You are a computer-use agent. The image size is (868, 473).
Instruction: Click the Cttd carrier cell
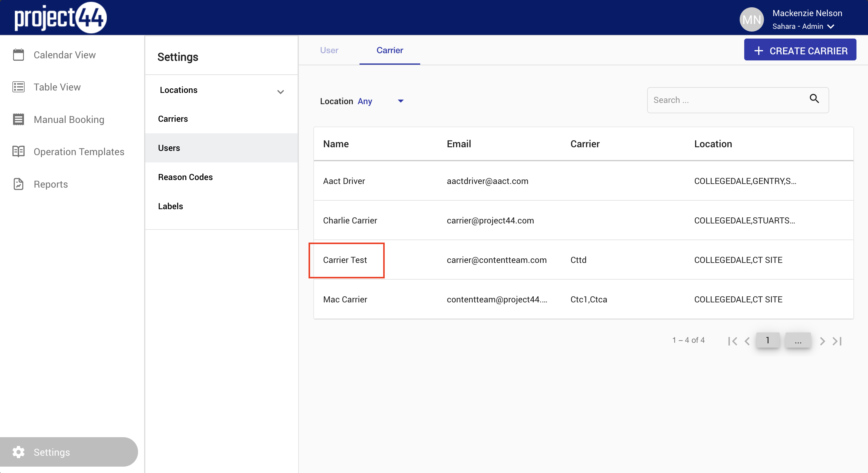[x=578, y=260]
